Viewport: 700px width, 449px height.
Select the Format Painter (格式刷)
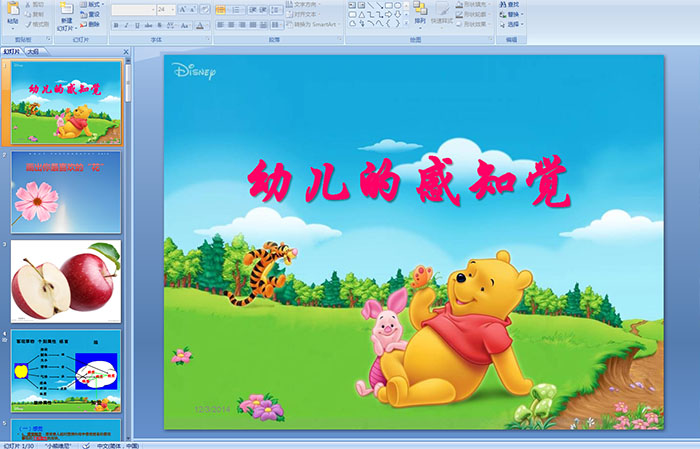pyautogui.click(x=37, y=24)
